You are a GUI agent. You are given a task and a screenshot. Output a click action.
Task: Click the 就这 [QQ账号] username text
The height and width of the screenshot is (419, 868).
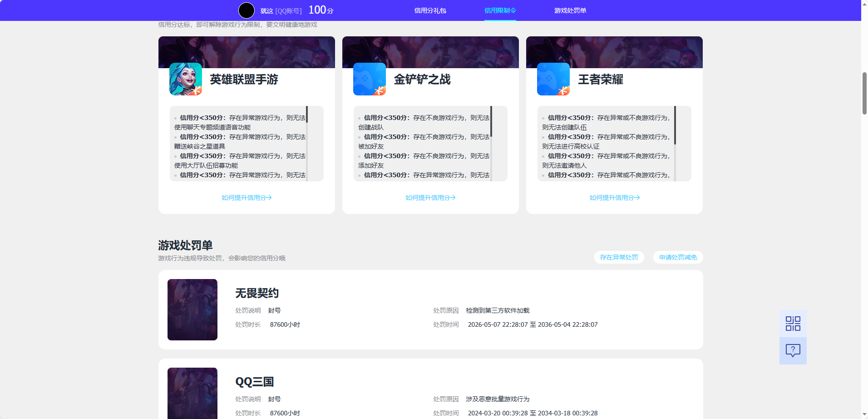coord(281,11)
